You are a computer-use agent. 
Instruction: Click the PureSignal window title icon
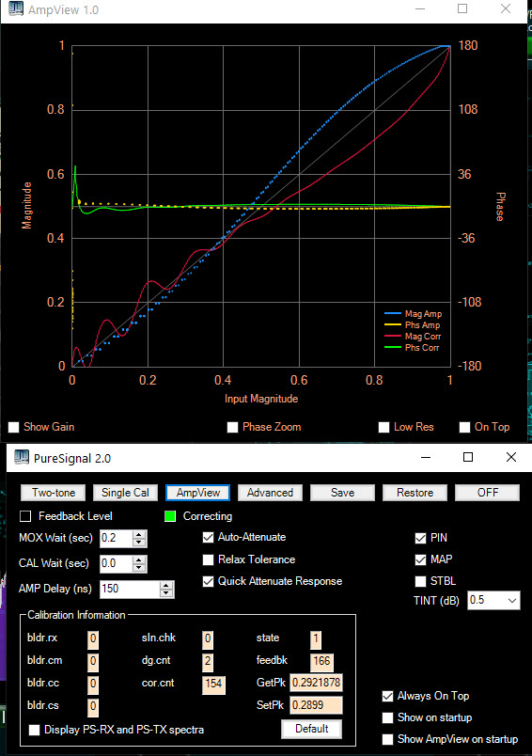tap(22, 457)
